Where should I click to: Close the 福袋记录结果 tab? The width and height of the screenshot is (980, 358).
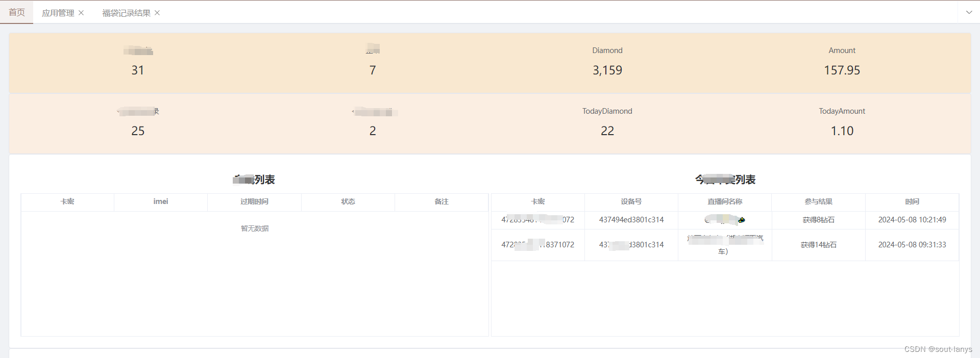tap(157, 13)
